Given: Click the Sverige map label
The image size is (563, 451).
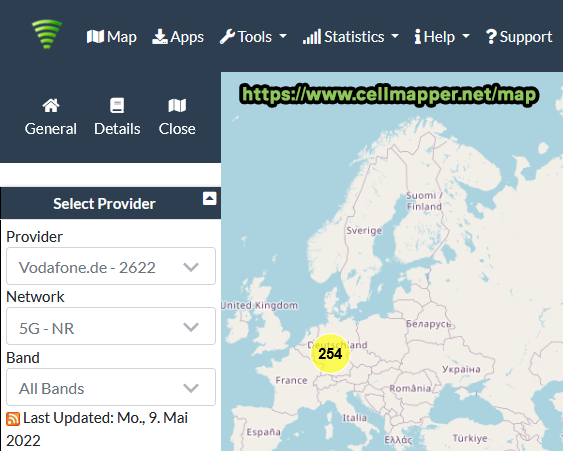Looking at the screenshot, I should (x=364, y=231).
